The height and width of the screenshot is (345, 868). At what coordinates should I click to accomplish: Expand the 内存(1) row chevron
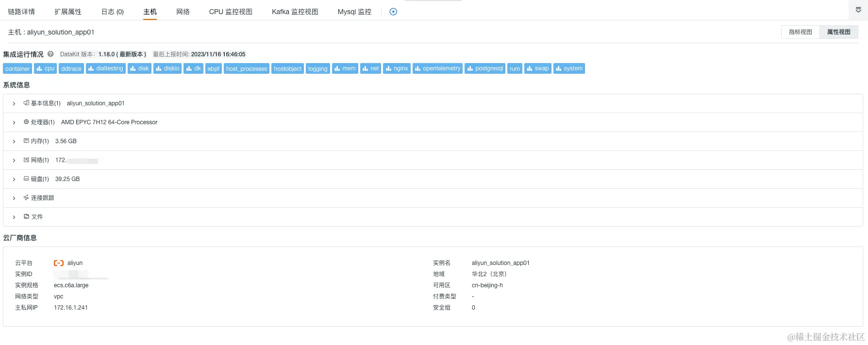click(14, 141)
